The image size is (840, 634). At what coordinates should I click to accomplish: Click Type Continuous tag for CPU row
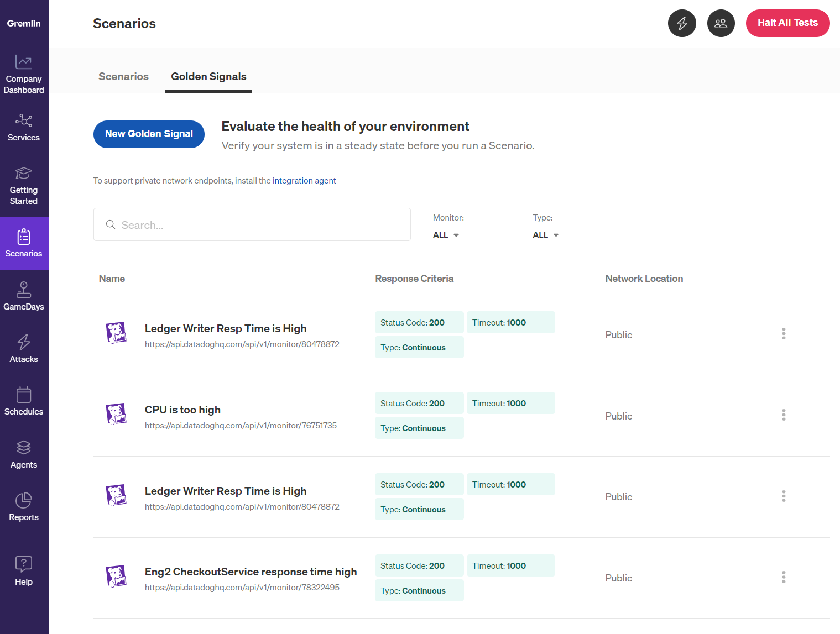click(x=419, y=428)
